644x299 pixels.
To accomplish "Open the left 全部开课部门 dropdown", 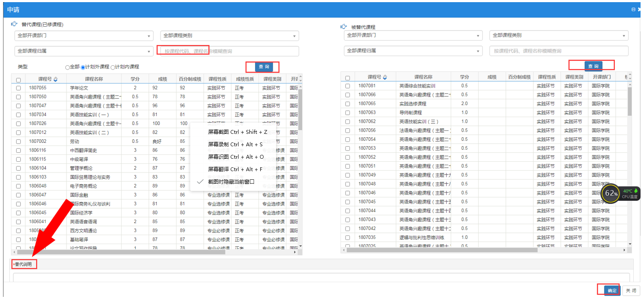I will [x=84, y=36].
